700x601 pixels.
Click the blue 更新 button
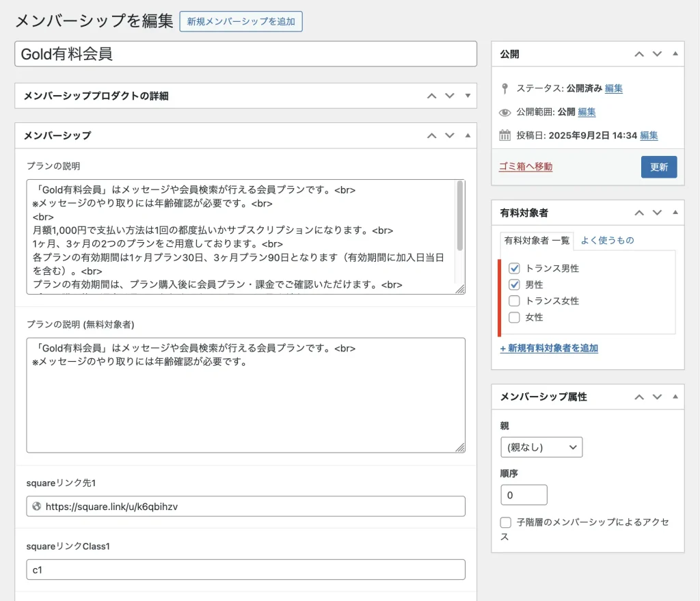pyautogui.click(x=659, y=167)
